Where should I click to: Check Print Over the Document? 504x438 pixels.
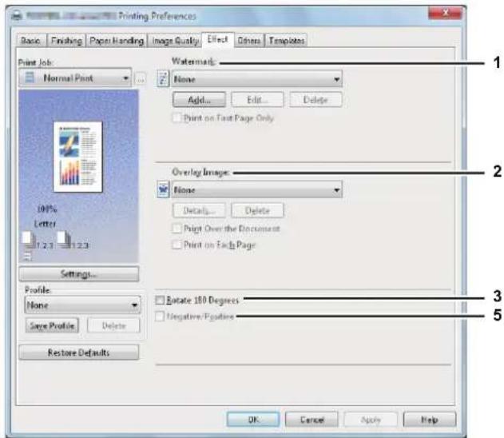click(x=177, y=229)
